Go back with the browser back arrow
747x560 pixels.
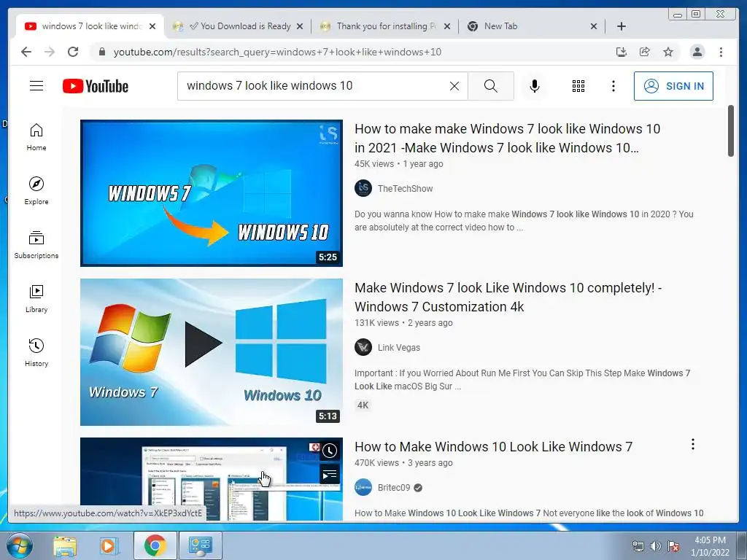[26, 52]
